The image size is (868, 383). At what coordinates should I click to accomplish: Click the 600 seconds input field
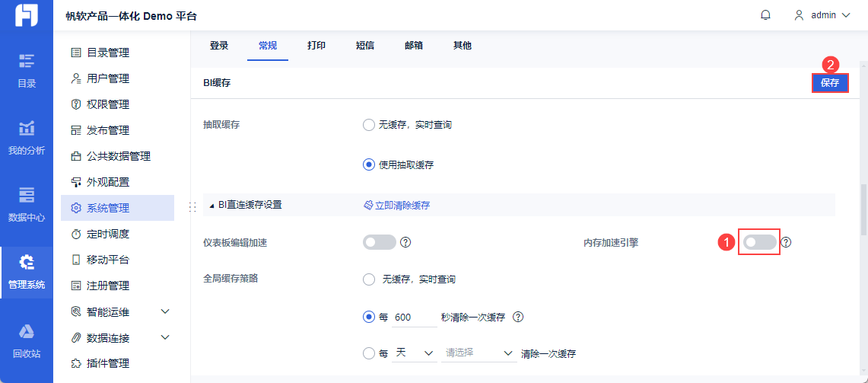coord(413,317)
